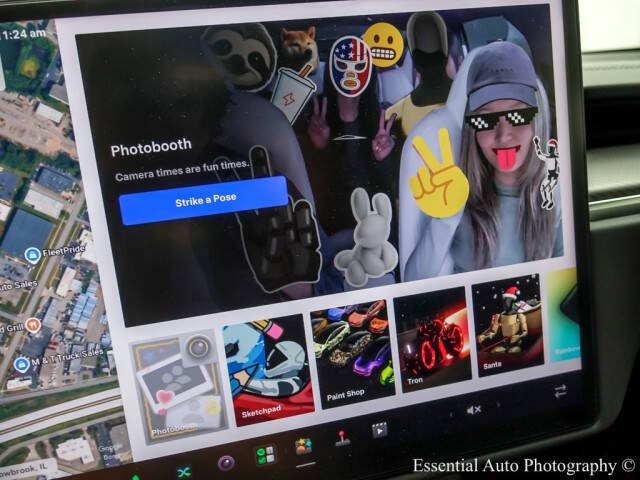Viewport: 640px width, 480px height.
Task: Select the highlighted Photobooth tile
Action: [x=179, y=387]
